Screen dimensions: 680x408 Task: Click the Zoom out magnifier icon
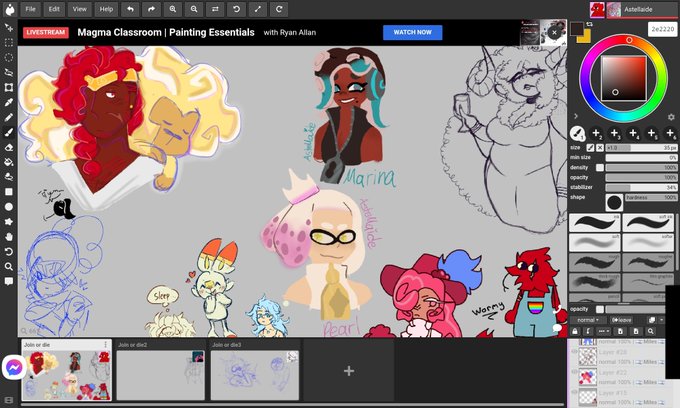coord(194,9)
